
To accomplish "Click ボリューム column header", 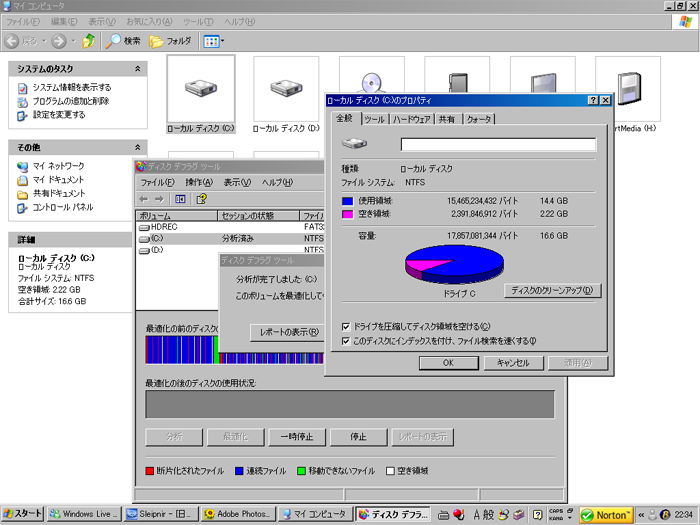I will point(177,216).
